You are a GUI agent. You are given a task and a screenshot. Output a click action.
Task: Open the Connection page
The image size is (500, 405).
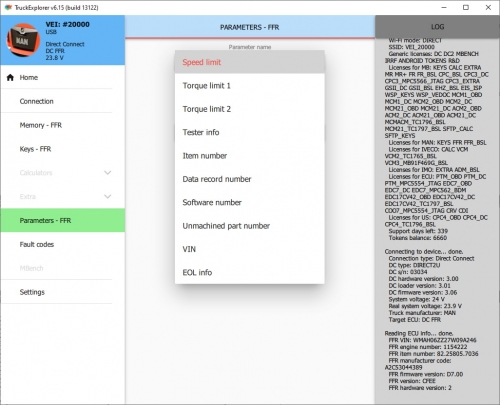(63, 101)
